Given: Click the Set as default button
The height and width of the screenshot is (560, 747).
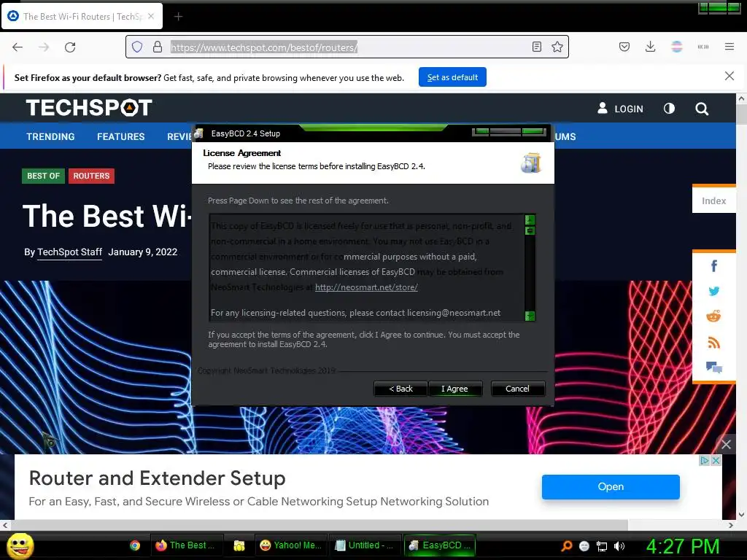Looking at the screenshot, I should (x=452, y=77).
